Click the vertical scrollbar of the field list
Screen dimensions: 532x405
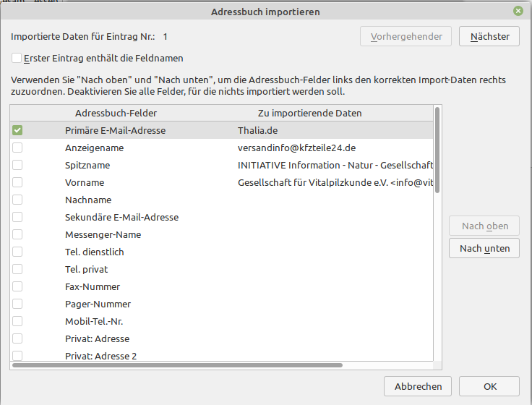coord(437,152)
